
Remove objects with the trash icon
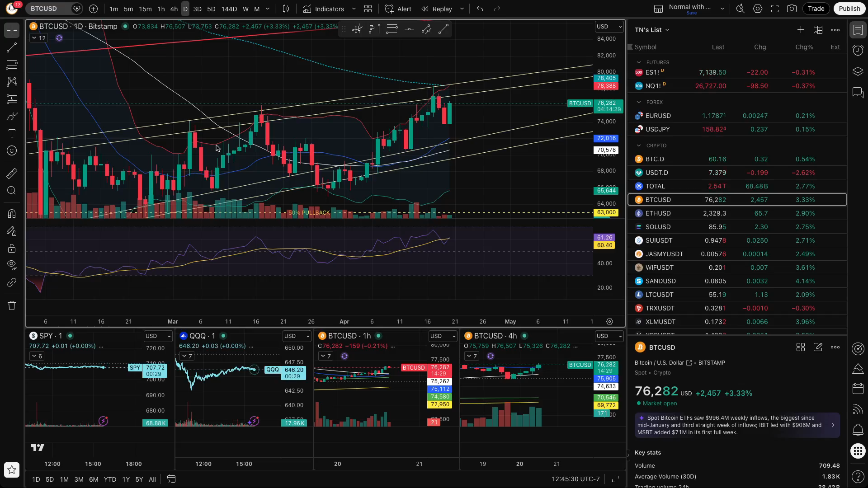[x=12, y=305]
